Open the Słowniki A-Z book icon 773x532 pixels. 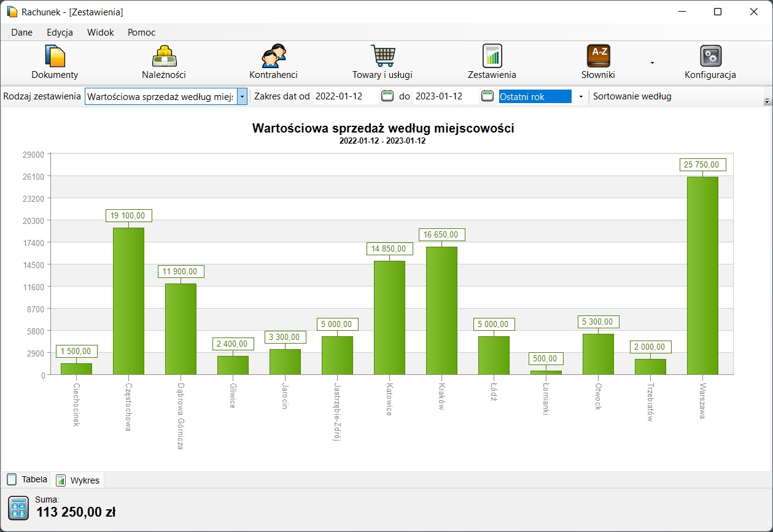pos(598,56)
